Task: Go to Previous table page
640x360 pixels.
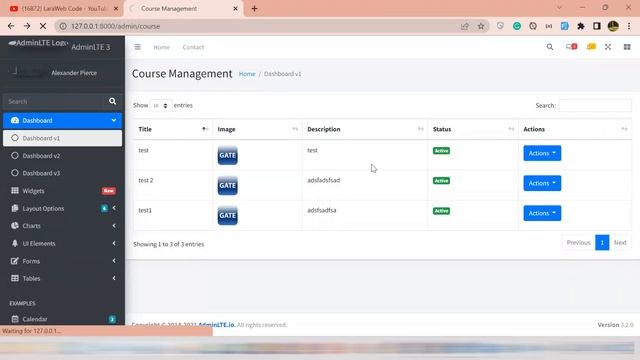Action: tap(578, 242)
